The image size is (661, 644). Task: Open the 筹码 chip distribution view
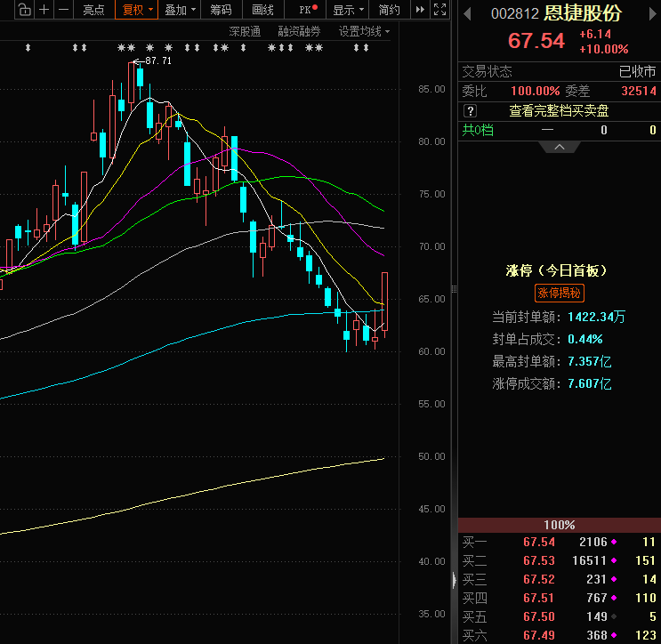221,10
